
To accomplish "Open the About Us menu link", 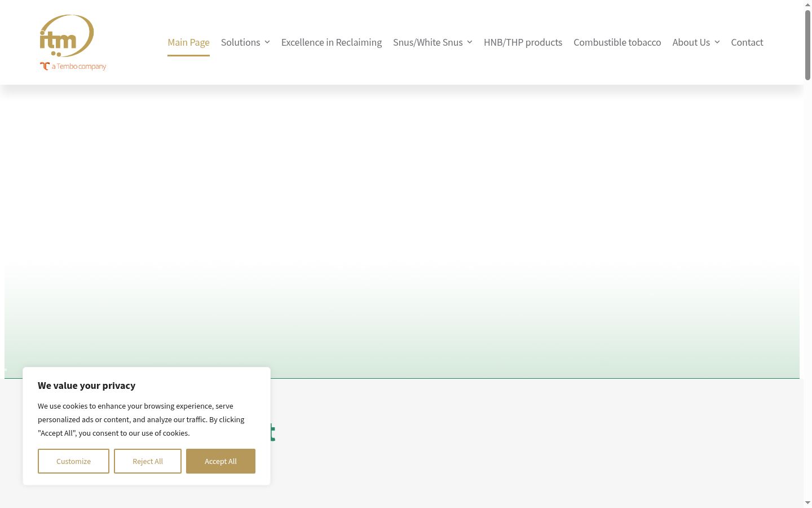I will coord(691,42).
